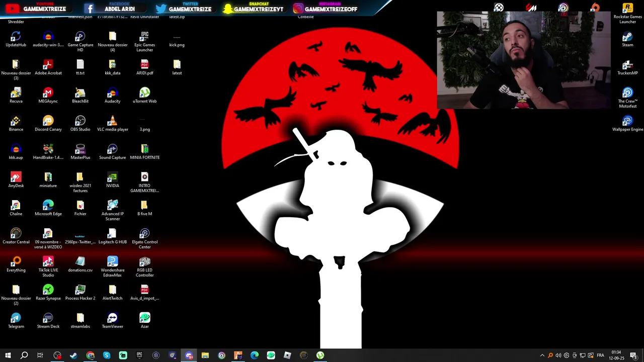
Task: Open the AlertTwitch folder
Action: [x=112, y=293]
